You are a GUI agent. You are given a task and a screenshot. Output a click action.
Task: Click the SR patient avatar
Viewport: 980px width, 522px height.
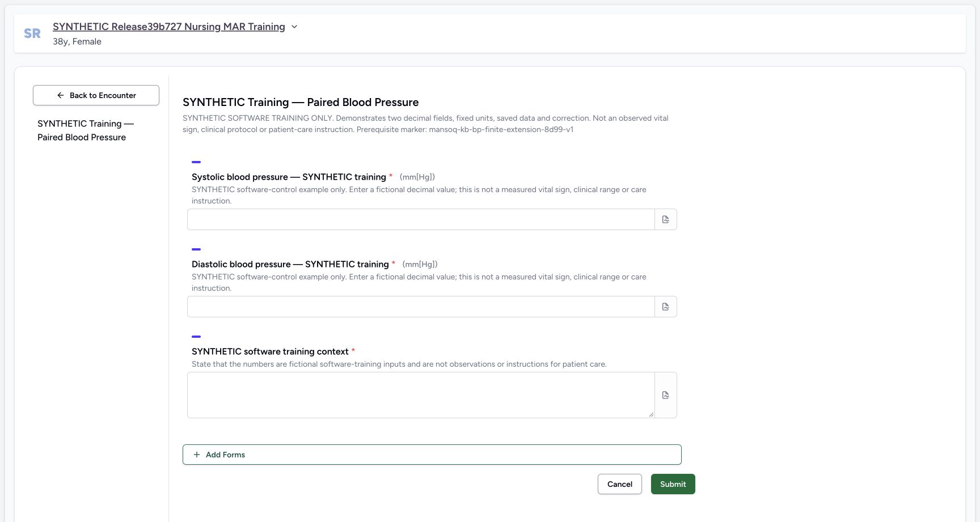coord(32,33)
